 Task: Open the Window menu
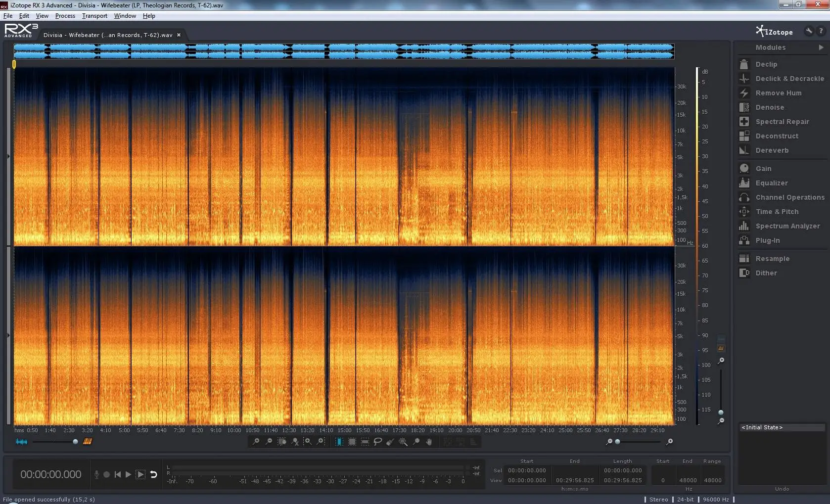pos(125,16)
